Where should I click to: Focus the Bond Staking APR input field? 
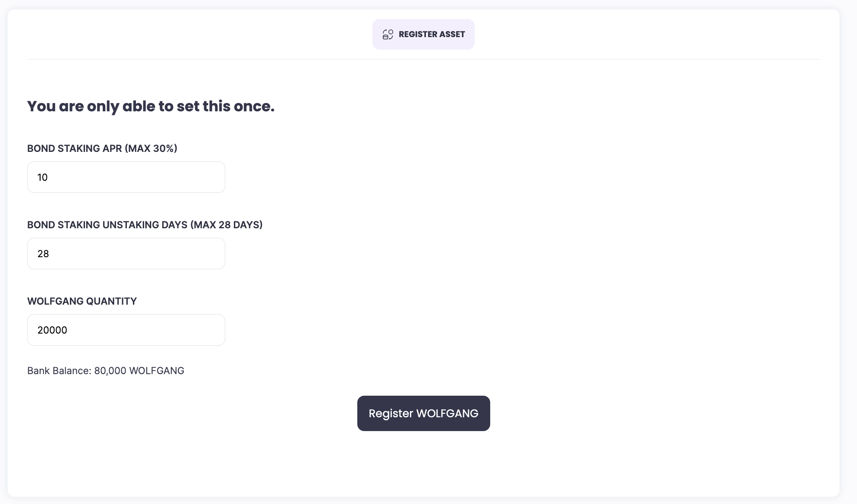pyautogui.click(x=126, y=177)
